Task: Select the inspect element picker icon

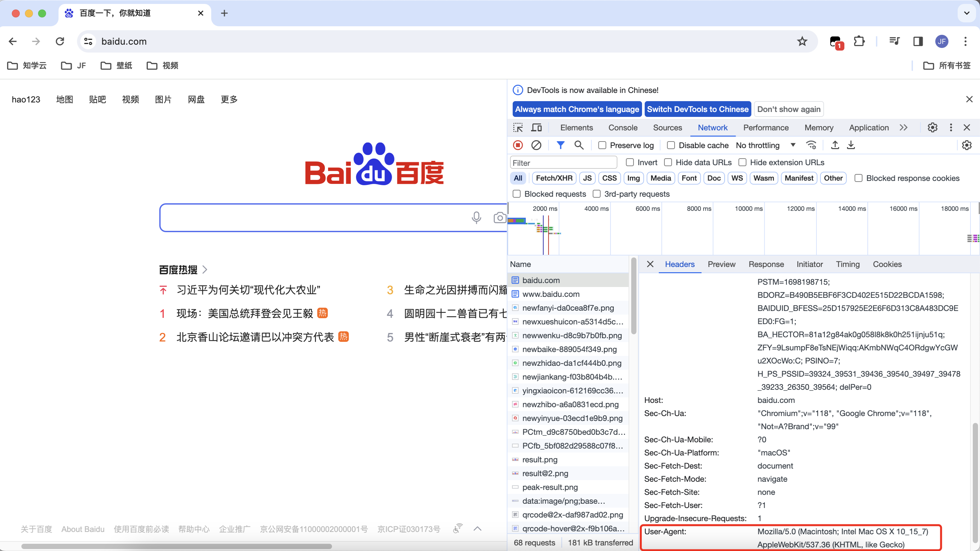Action: [518, 127]
